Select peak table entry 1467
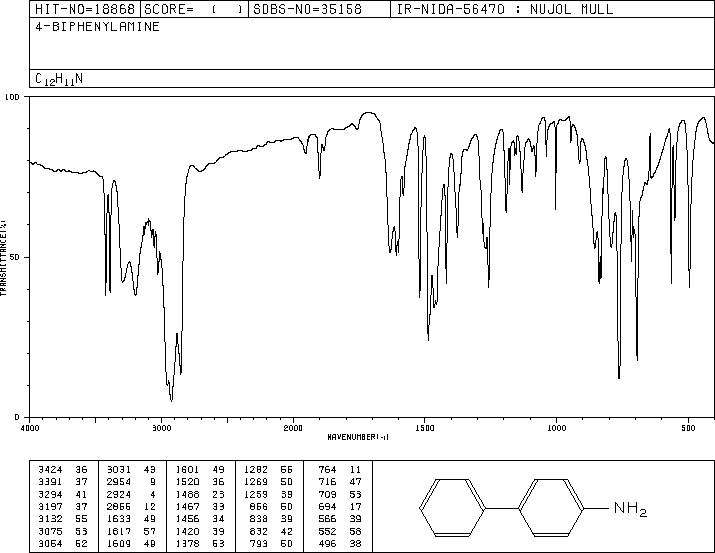This screenshot has width=715, height=553. [x=200, y=506]
